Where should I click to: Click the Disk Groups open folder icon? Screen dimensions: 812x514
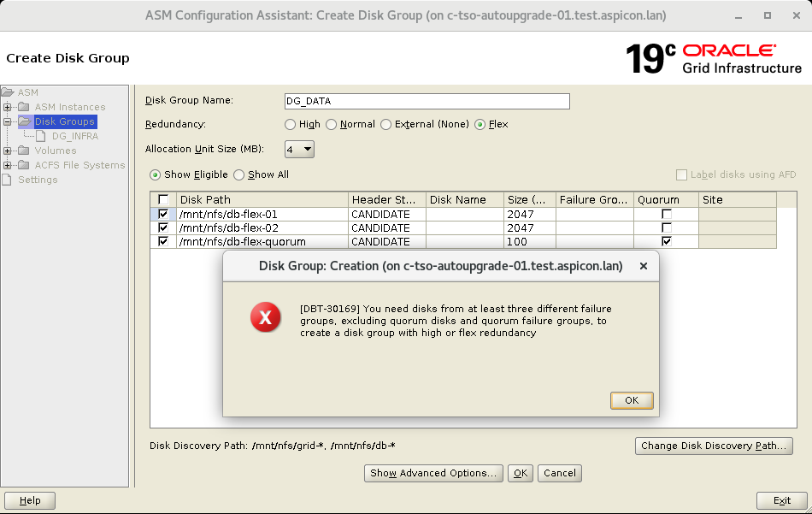[25, 121]
